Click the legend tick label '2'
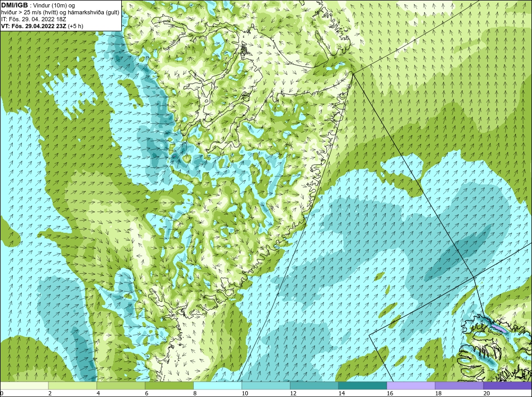532x397 pixels. pos(50,393)
